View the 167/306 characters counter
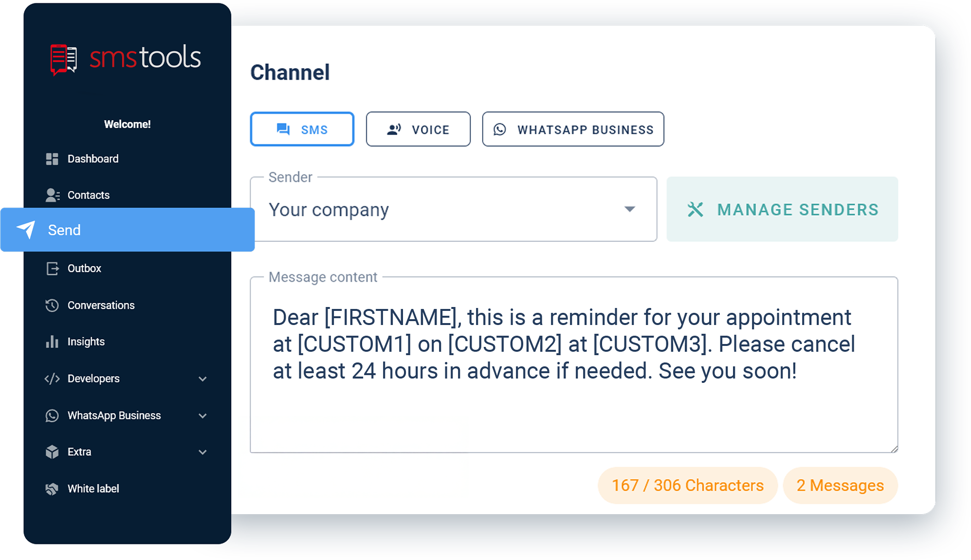This screenshot has width=971, height=560. click(x=689, y=486)
